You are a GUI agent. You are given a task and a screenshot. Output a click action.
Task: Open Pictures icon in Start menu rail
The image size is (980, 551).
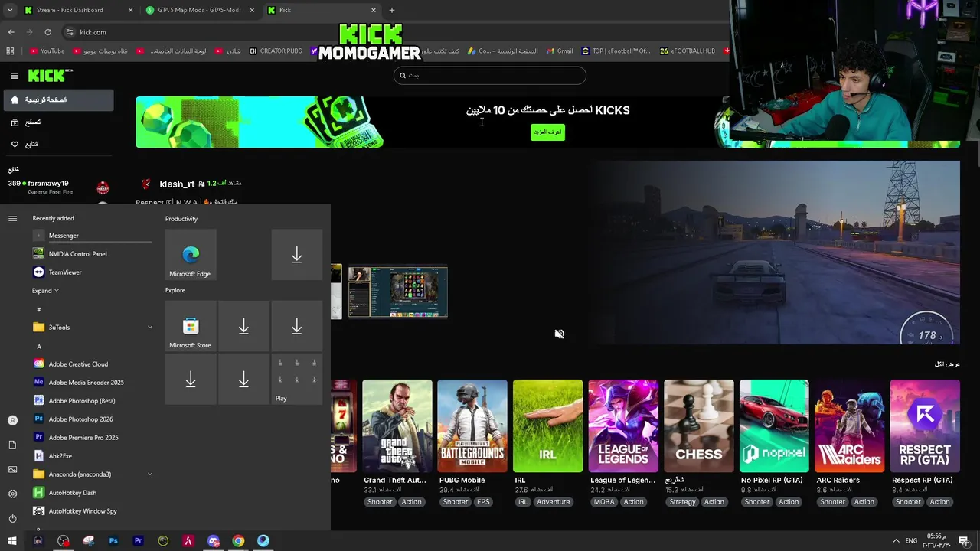pyautogui.click(x=12, y=469)
